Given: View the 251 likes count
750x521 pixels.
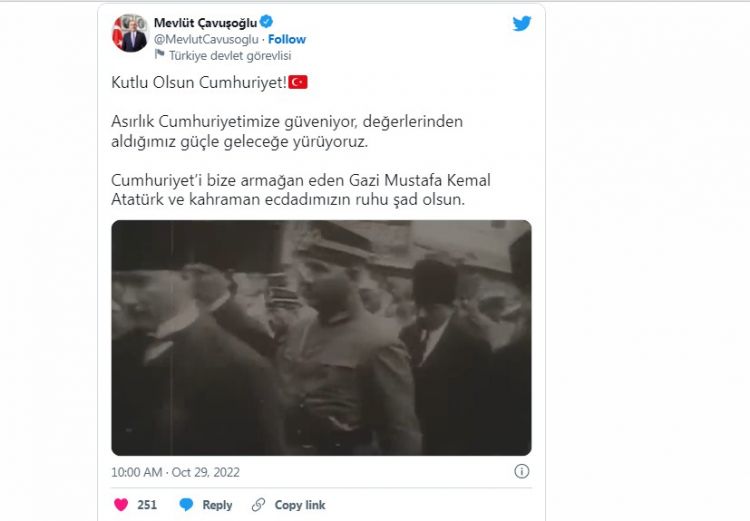Looking at the screenshot, I should [147, 505].
